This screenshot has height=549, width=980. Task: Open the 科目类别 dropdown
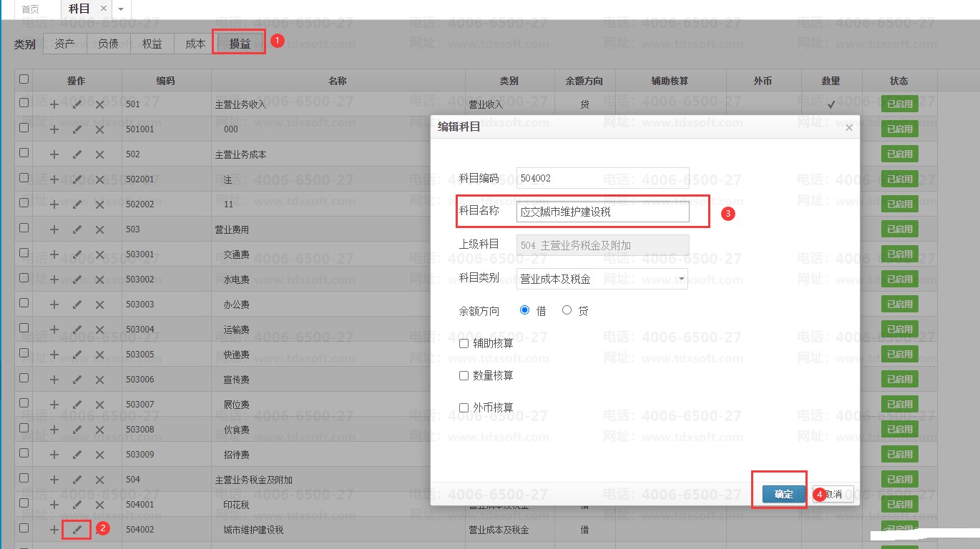point(602,279)
